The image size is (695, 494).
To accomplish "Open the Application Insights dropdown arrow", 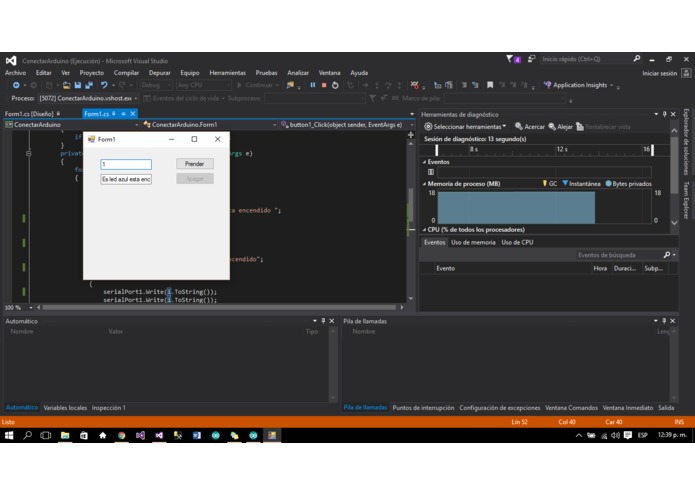I will click(x=612, y=85).
